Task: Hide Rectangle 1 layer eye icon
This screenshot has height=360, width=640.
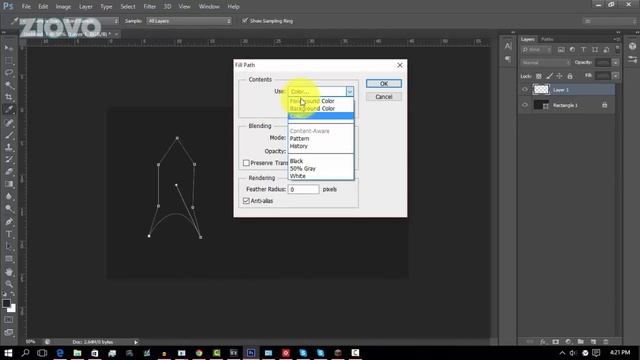Action: pos(525,105)
